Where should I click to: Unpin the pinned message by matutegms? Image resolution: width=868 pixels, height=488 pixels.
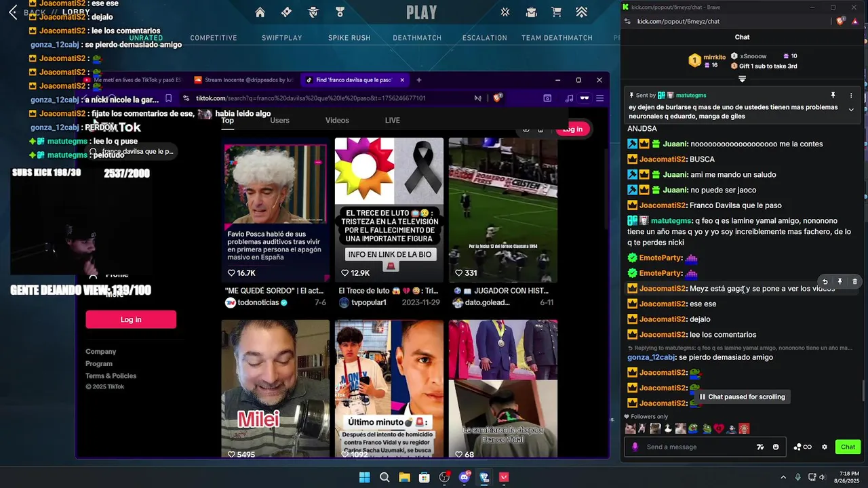point(833,96)
